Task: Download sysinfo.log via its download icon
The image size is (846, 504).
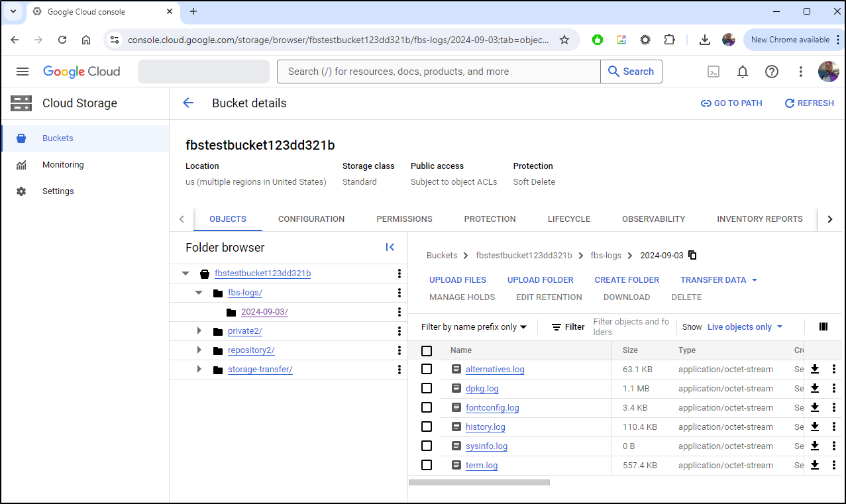Action: (x=815, y=446)
